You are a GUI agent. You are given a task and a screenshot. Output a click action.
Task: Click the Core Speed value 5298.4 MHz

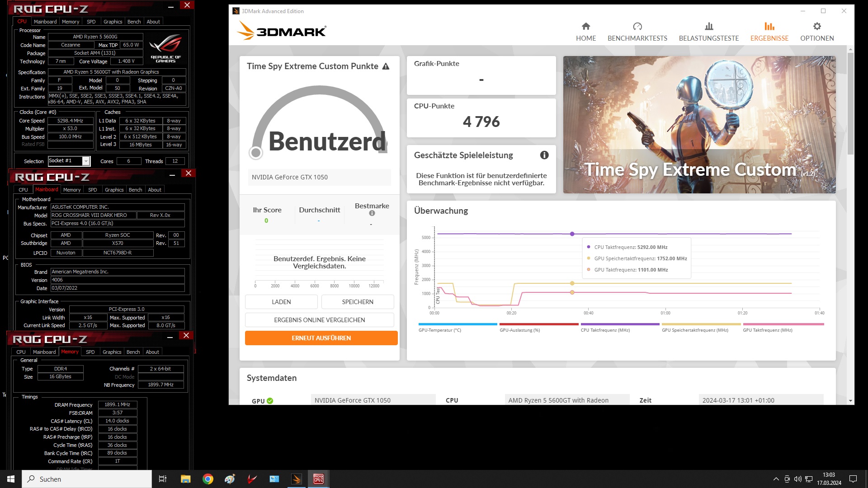(71, 121)
